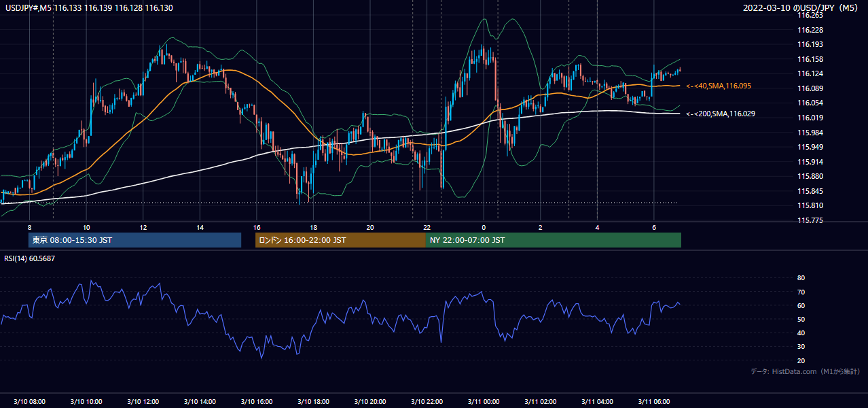Click the RSI scale value 70
The width and height of the screenshot is (868, 408).
(801, 292)
